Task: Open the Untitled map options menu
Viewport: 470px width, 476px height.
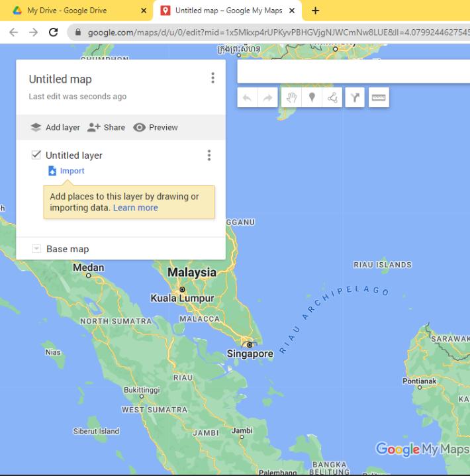Action: (x=213, y=78)
